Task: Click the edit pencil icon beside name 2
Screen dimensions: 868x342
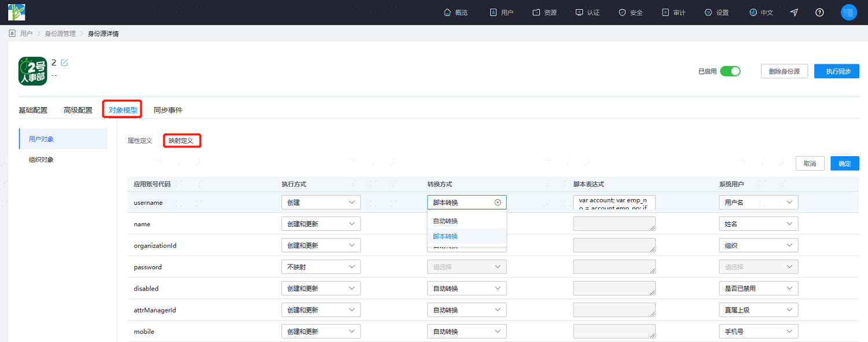Action: coord(64,62)
